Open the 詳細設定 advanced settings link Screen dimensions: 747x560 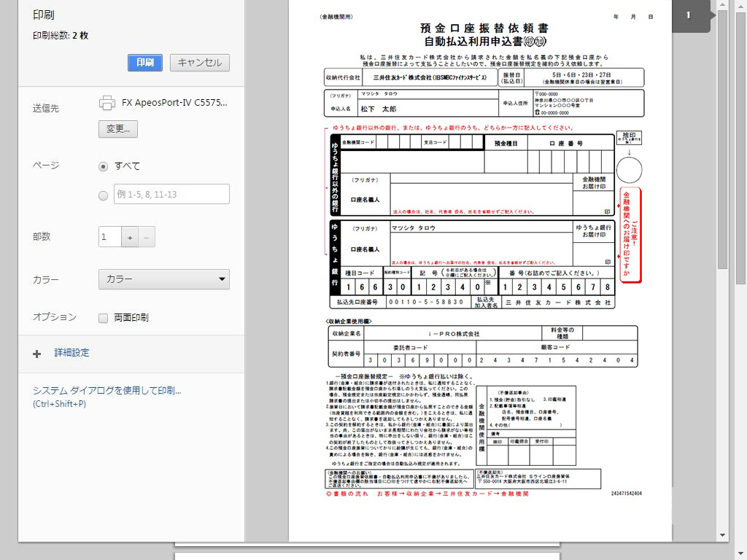[71, 353]
